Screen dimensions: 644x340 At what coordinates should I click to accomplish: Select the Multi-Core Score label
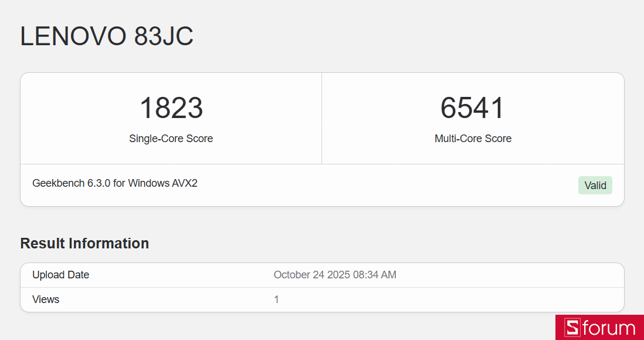click(x=473, y=139)
